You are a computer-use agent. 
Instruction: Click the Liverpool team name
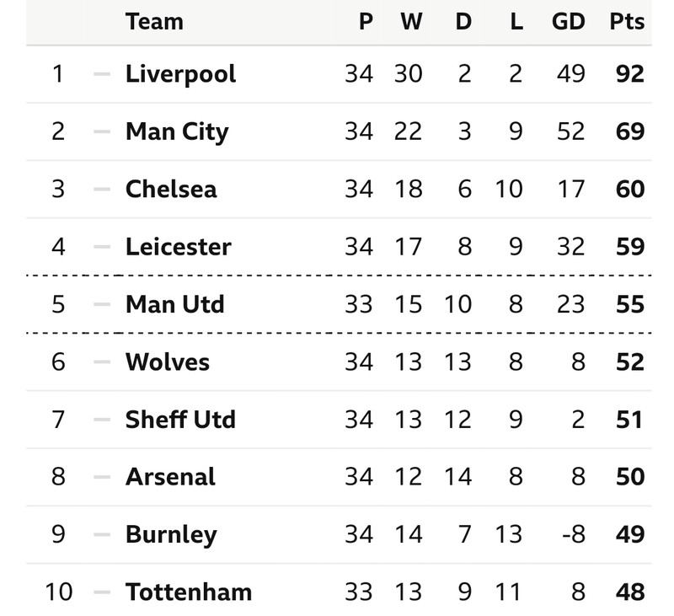(180, 74)
